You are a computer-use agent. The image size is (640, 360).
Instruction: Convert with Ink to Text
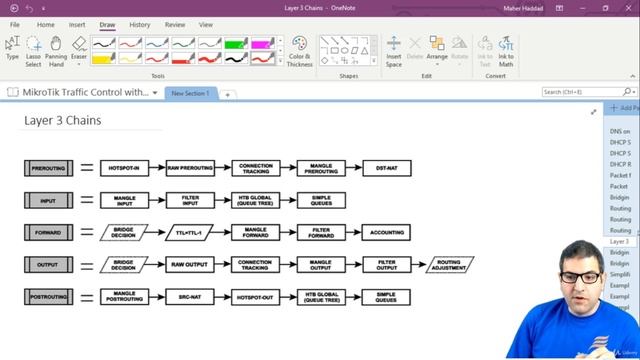pos(485,51)
